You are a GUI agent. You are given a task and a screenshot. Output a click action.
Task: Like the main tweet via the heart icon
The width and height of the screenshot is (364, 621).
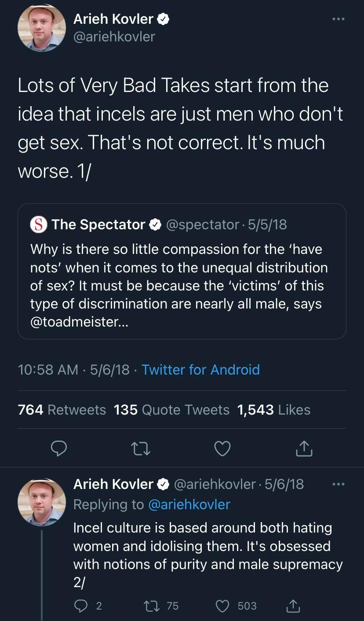pyautogui.click(x=222, y=448)
